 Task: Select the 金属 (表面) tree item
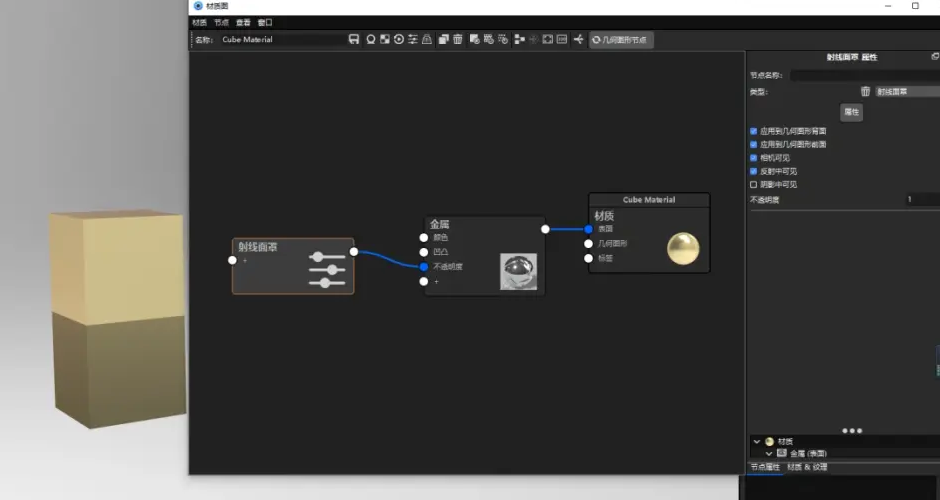pos(808,454)
